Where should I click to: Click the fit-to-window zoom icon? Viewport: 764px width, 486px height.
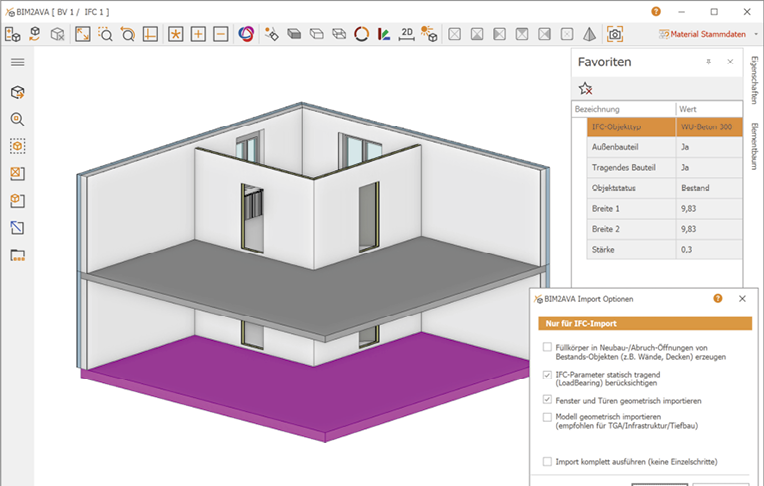point(82,34)
